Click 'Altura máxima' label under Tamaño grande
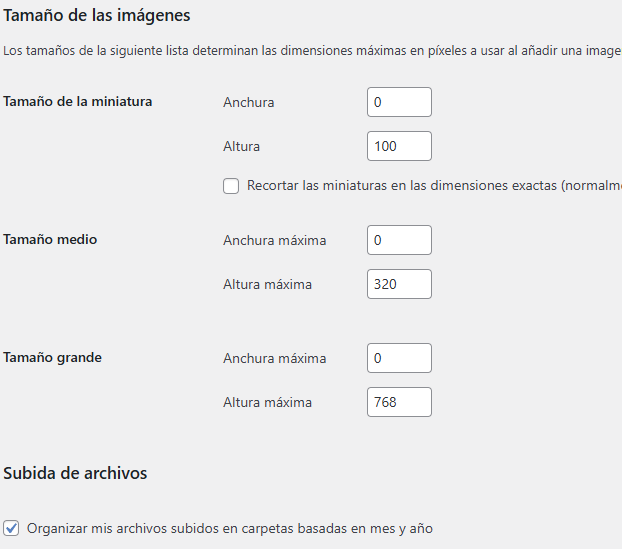This screenshot has width=622, height=549. tap(267, 402)
